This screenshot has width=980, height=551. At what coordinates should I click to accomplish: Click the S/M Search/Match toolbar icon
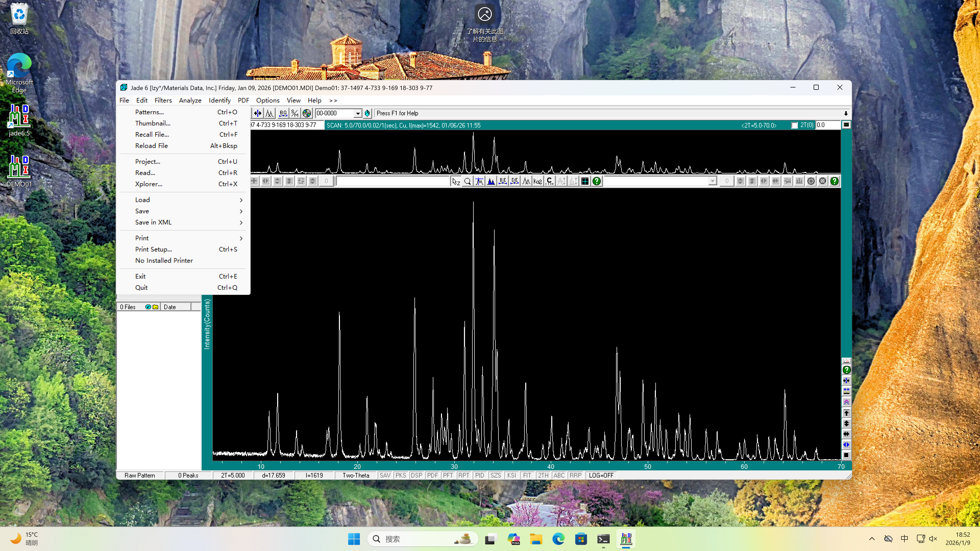pos(295,113)
